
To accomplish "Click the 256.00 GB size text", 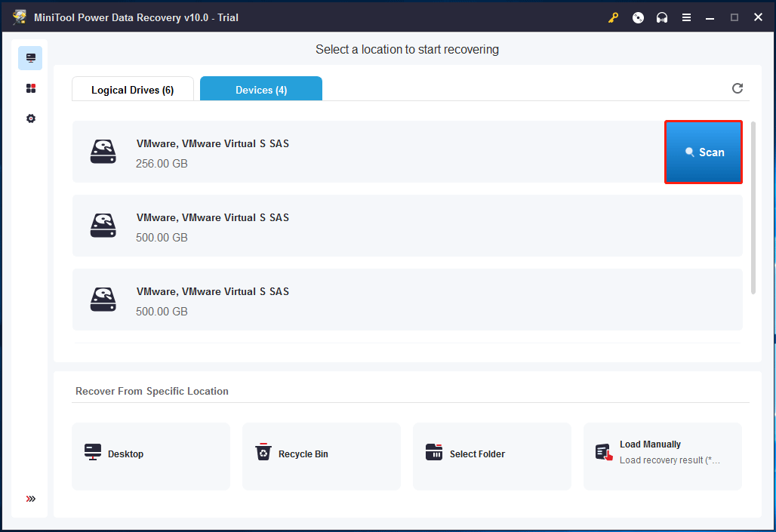I will pyautogui.click(x=162, y=164).
